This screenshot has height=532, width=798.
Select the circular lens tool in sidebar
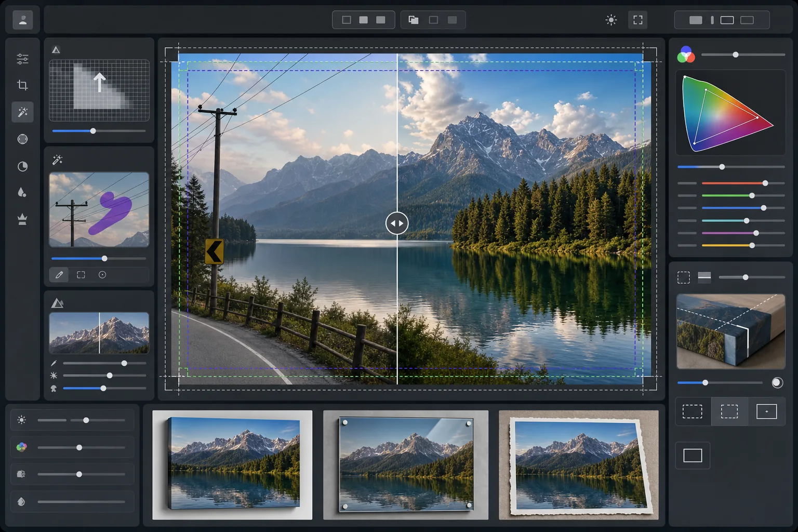pos(22,139)
